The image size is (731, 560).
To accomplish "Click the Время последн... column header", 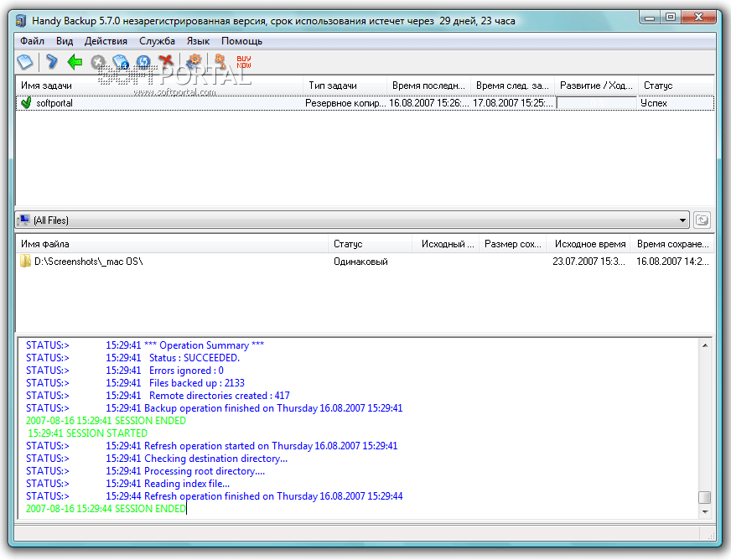I will coord(428,86).
